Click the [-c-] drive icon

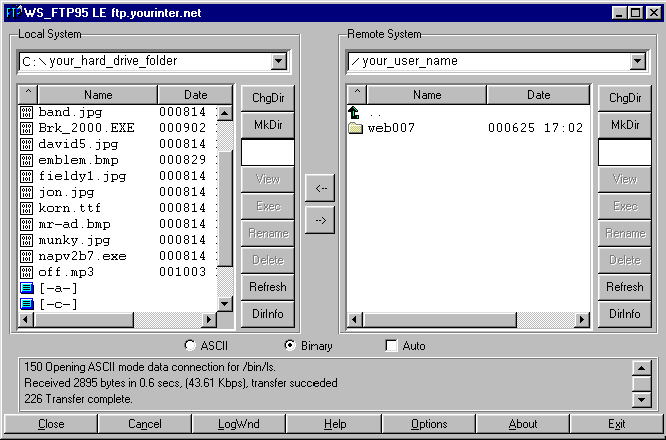(x=26, y=304)
